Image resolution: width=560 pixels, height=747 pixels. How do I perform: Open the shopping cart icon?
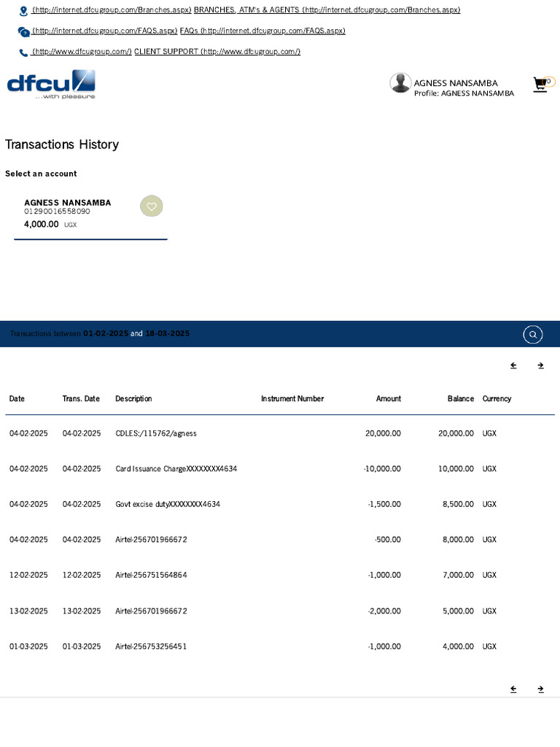pos(540,85)
